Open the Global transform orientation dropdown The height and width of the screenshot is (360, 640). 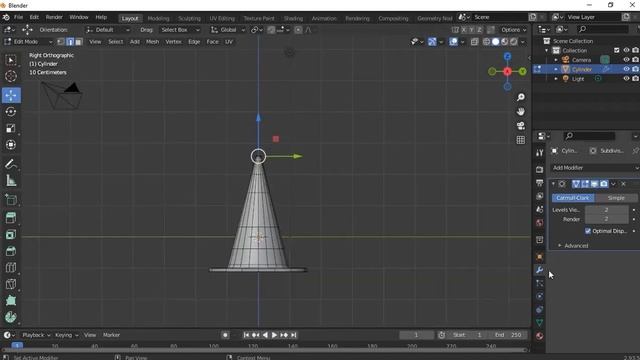tap(228, 30)
